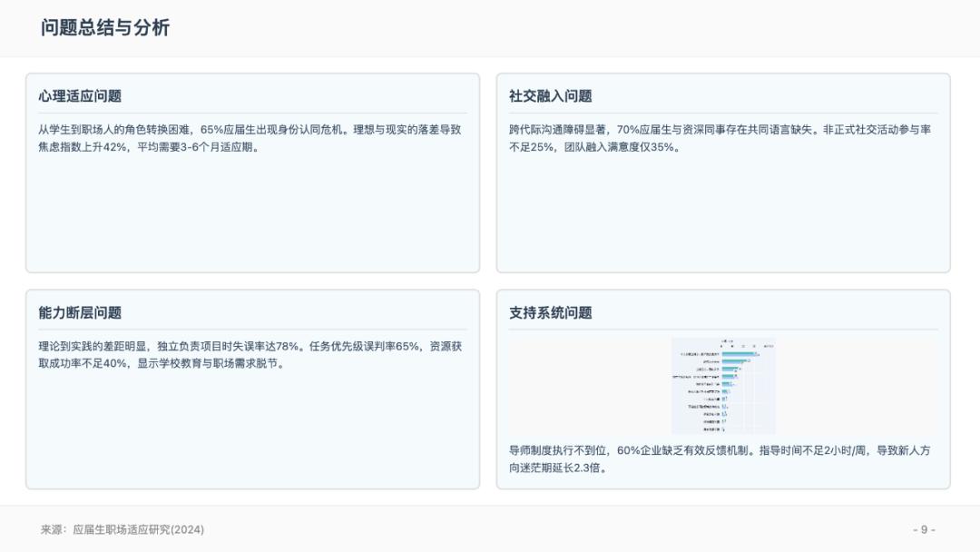Click the line starting 跨代际沟通障碍显著
Image resolution: width=980 pixels, height=552 pixels.
click(720, 129)
